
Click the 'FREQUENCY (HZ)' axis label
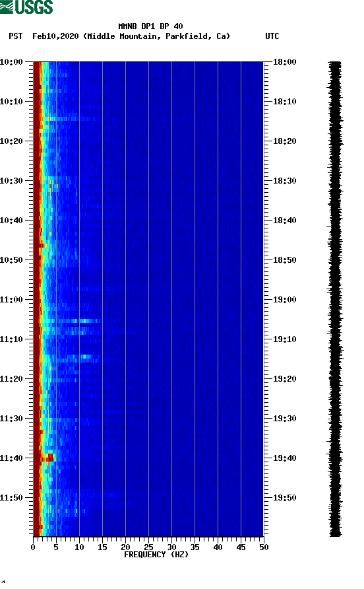[x=156, y=555]
